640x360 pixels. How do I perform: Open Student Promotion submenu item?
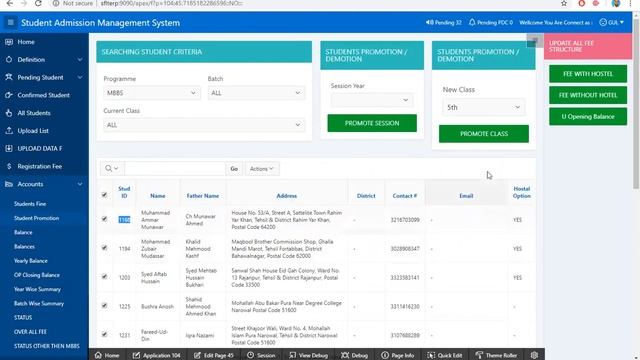point(36,218)
